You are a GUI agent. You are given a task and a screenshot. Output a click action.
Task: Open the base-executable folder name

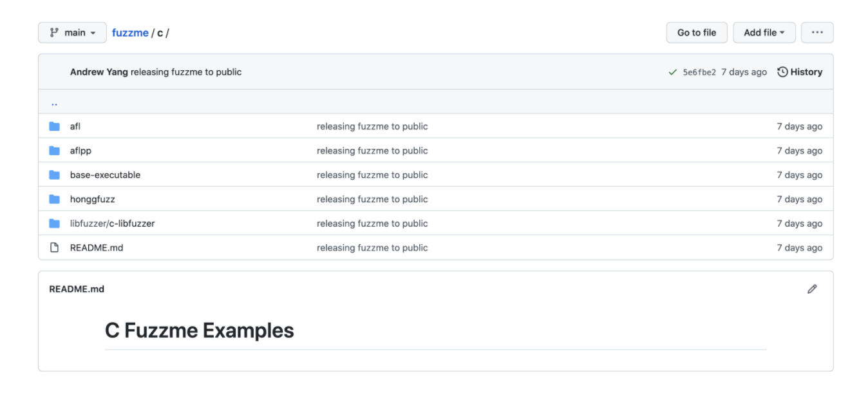105,175
